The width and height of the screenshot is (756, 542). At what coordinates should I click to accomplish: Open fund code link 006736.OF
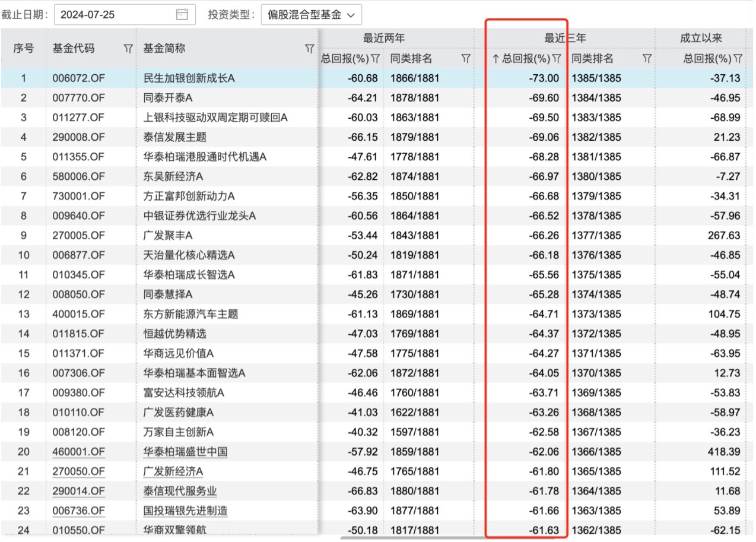[79, 511]
